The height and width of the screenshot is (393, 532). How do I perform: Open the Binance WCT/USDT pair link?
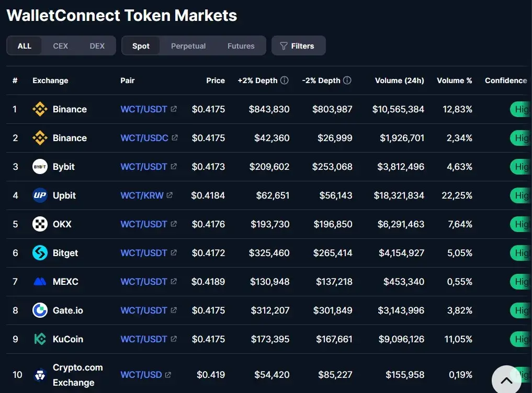tap(144, 109)
